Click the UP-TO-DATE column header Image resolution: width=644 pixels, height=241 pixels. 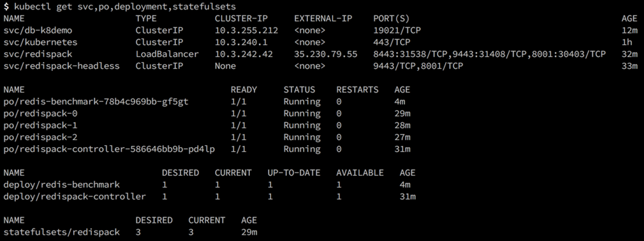294,173
